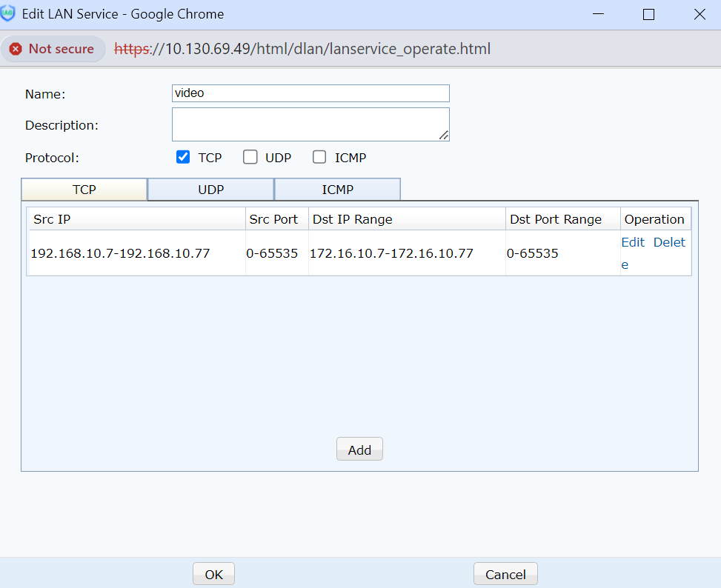The height and width of the screenshot is (588, 721).
Task: Maximize the Edit LAN Service window
Action: point(648,14)
